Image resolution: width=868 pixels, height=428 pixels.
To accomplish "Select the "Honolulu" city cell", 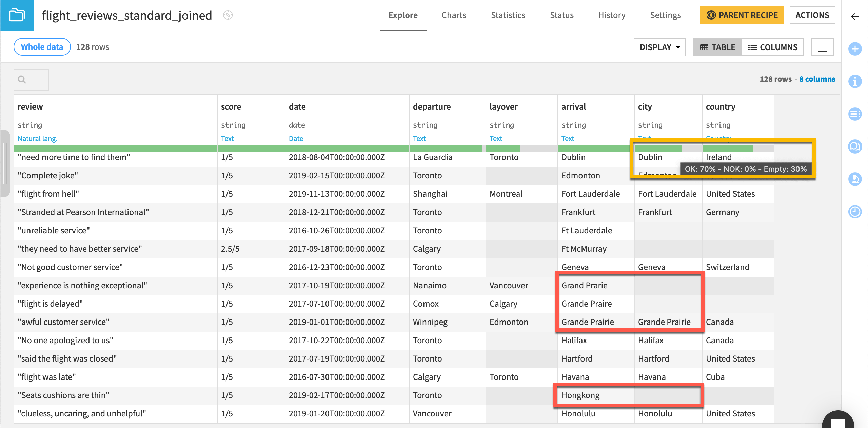I will (x=668, y=413).
